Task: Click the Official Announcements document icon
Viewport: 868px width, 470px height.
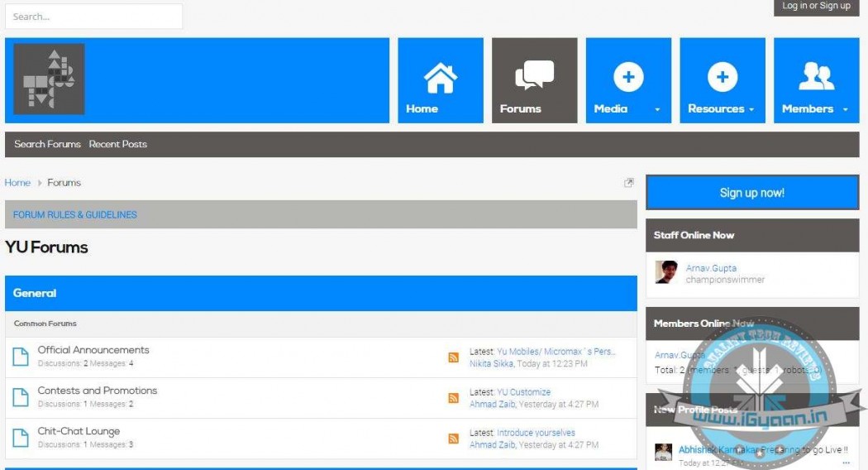Action: click(x=21, y=357)
